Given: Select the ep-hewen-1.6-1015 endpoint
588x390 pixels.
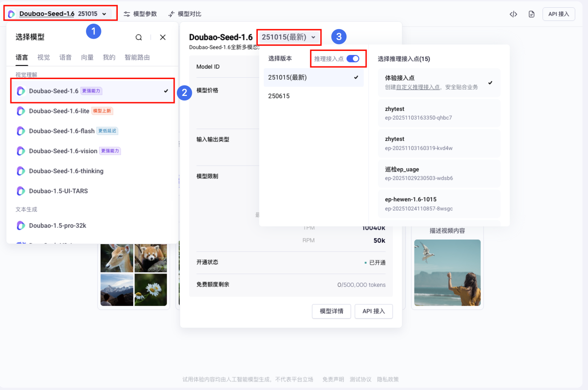Looking at the screenshot, I should (x=439, y=204).
